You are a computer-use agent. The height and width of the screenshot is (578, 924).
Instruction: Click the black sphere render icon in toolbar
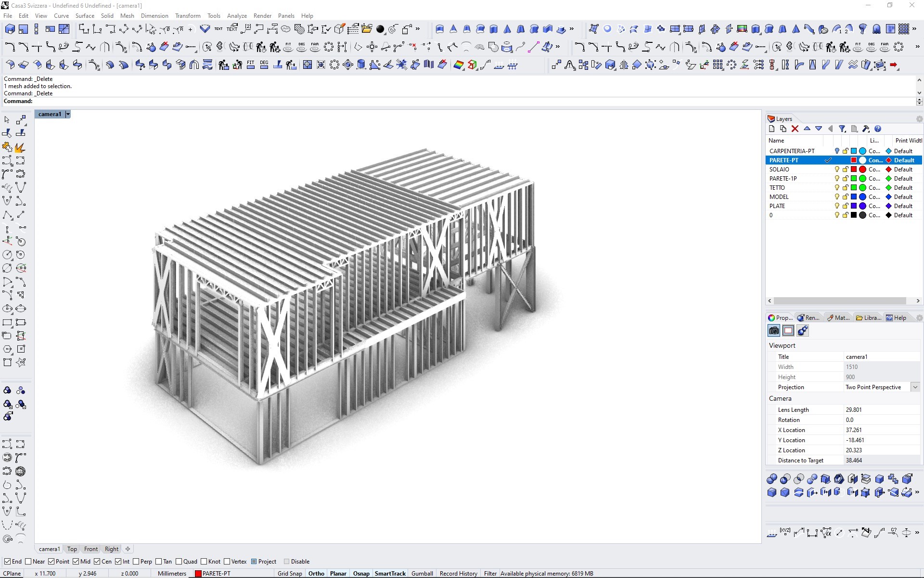(380, 29)
